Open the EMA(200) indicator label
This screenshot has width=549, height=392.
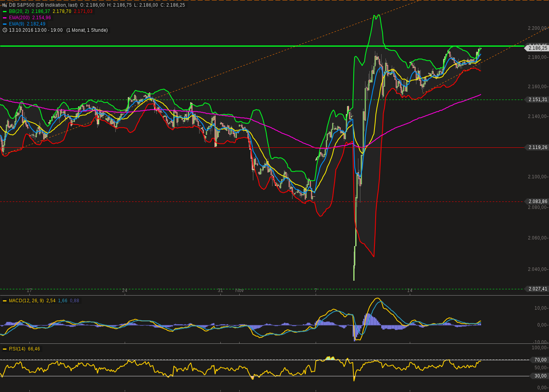point(19,18)
